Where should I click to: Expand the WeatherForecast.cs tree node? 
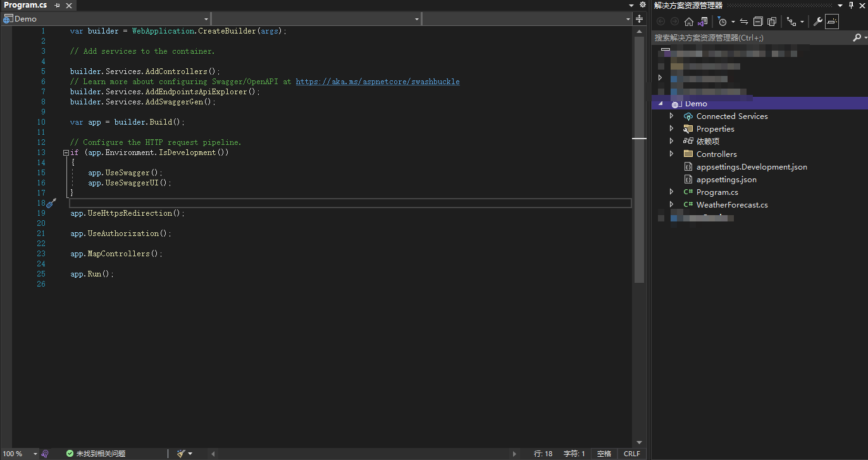[672, 204]
